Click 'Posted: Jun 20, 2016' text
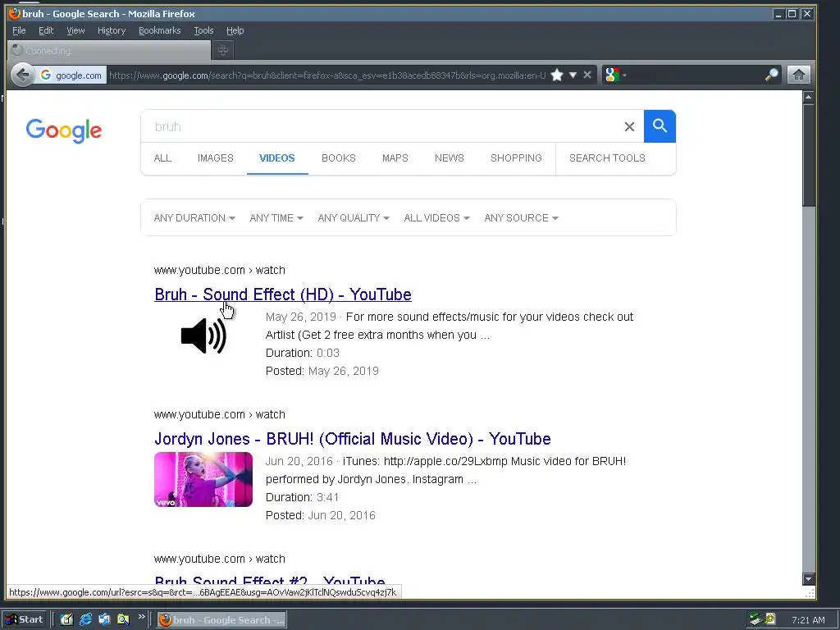The height and width of the screenshot is (630, 840). point(321,515)
